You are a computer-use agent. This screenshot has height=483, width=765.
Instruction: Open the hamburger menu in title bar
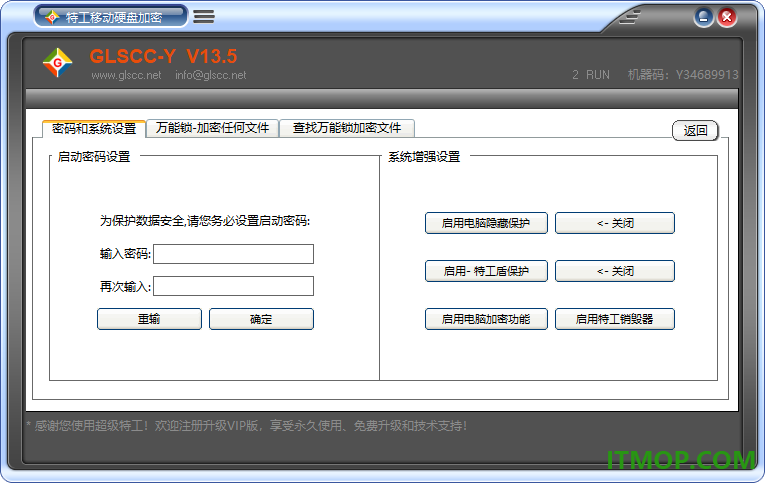point(204,17)
